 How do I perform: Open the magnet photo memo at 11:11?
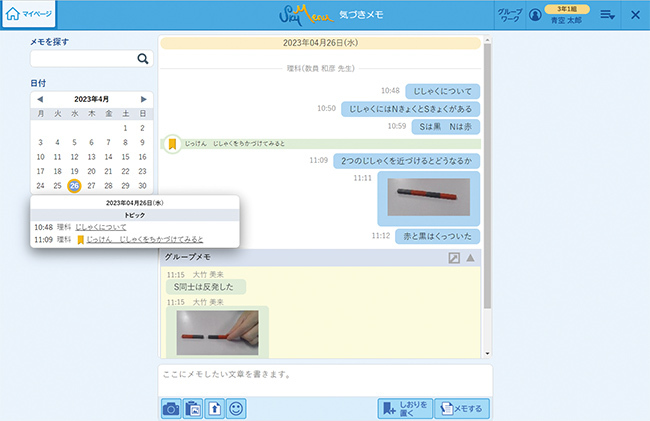point(429,197)
